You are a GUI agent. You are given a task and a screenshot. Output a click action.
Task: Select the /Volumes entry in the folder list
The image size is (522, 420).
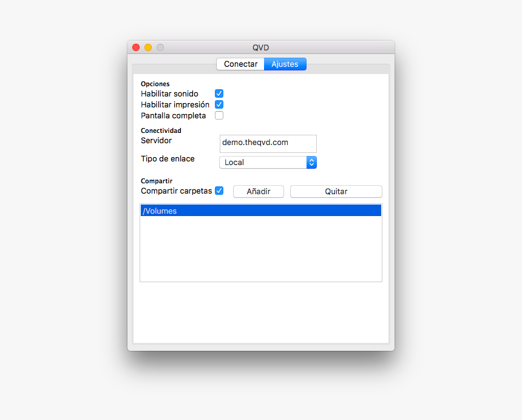[x=260, y=211]
